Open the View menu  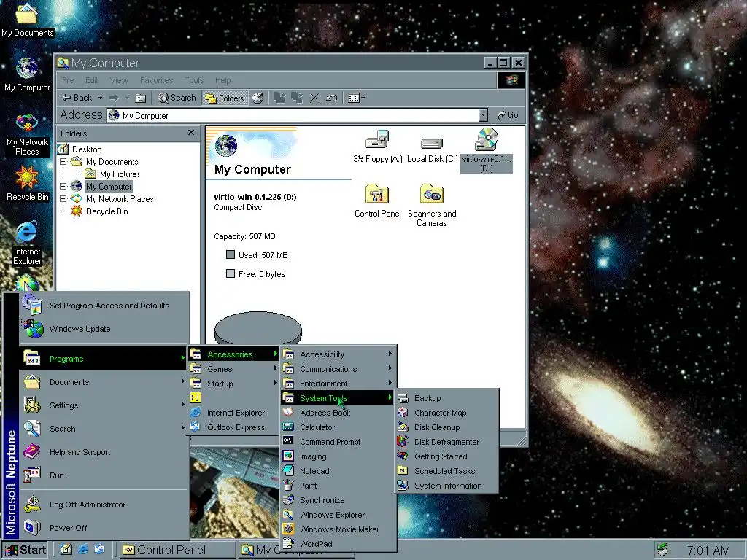[119, 80]
